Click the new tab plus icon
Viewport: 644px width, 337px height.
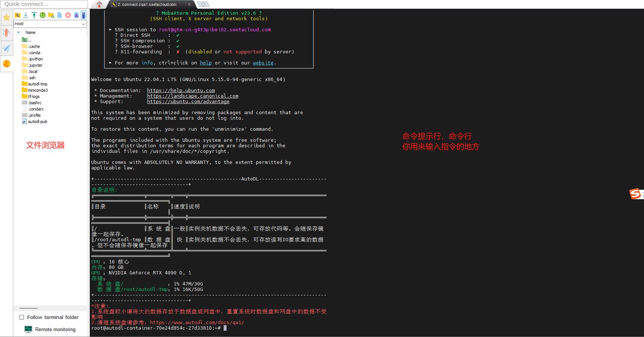203,4
